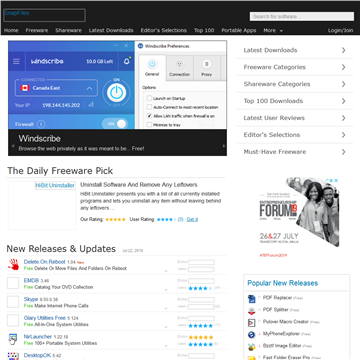Viewport: 360px width, 360px height.
Task: Uncheck Allow LAN traffic when firewall is on
Action: point(149,116)
